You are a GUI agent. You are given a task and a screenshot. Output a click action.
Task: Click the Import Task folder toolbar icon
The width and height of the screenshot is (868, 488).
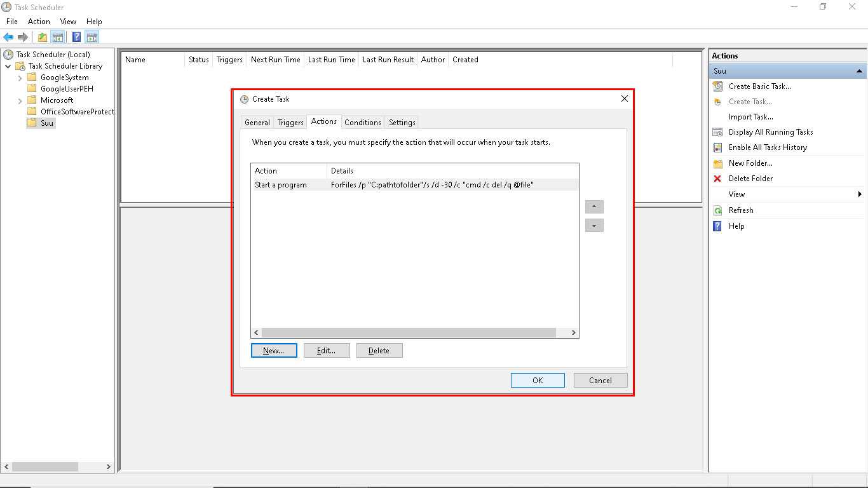[41, 36]
